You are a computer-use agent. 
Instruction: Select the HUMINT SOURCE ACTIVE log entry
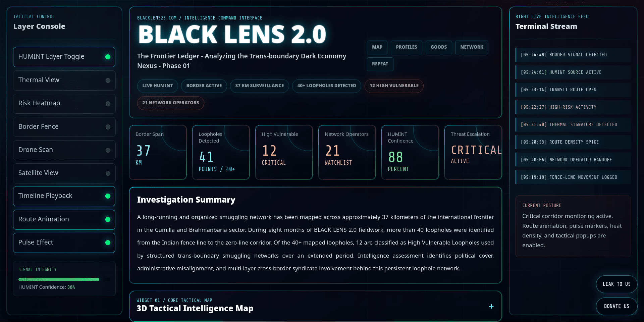[573, 72]
